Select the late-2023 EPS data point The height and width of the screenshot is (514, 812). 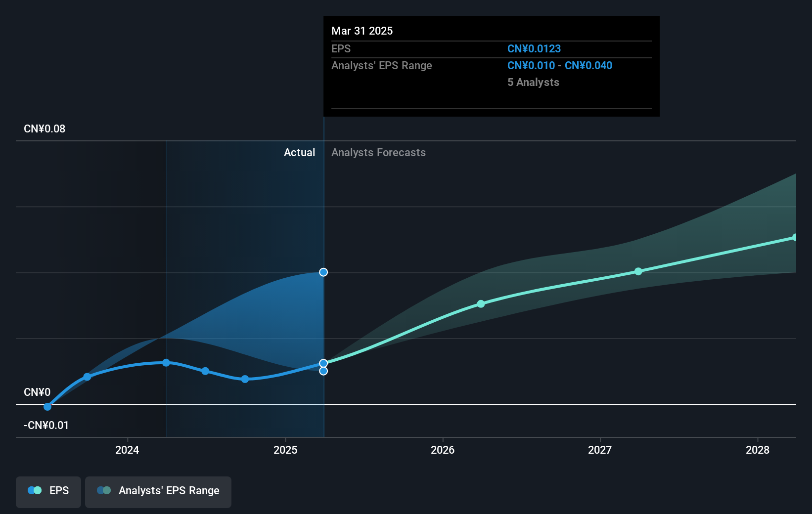(x=87, y=377)
